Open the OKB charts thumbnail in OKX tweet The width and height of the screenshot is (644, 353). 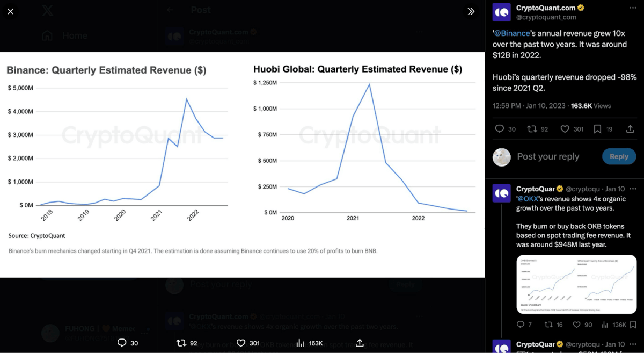point(576,284)
